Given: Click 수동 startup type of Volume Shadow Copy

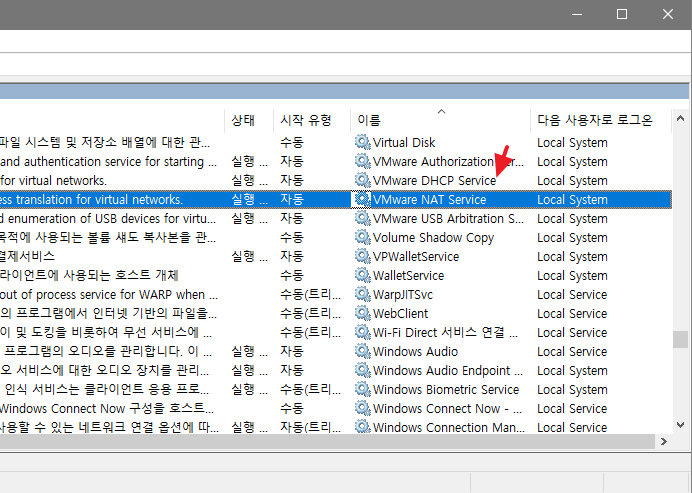Looking at the screenshot, I should 292,237.
